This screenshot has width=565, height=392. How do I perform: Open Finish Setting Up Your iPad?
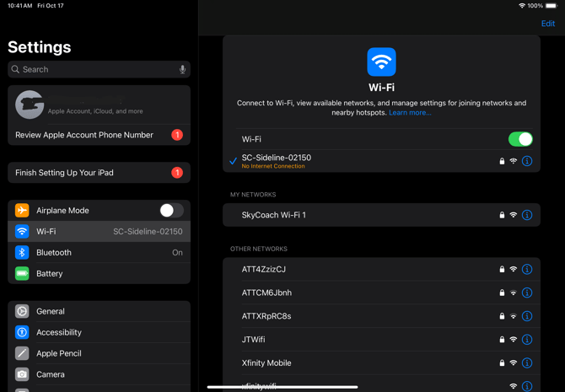click(100, 173)
